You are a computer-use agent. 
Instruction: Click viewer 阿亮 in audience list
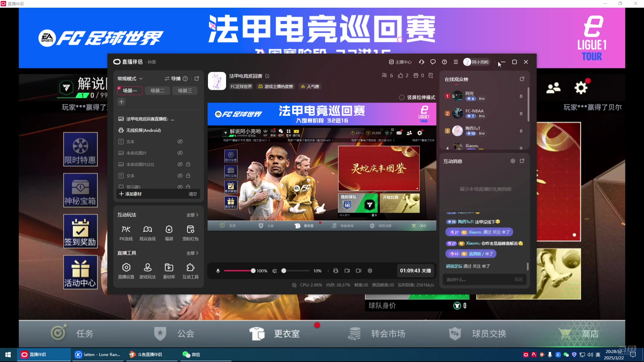pos(484,96)
